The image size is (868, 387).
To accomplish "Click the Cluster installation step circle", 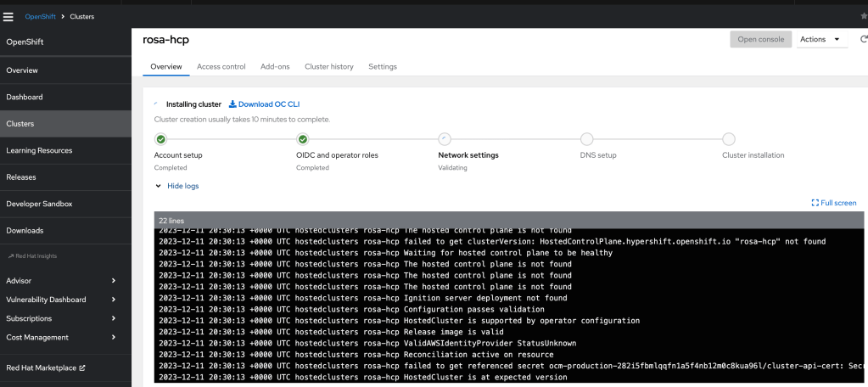I will coord(728,139).
